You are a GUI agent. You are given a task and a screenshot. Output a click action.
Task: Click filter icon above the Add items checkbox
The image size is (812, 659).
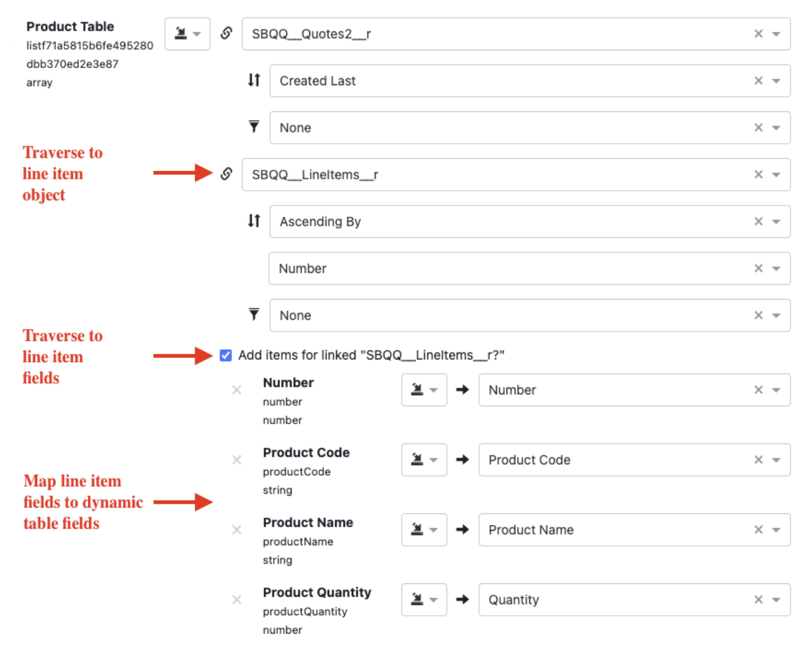(x=254, y=314)
